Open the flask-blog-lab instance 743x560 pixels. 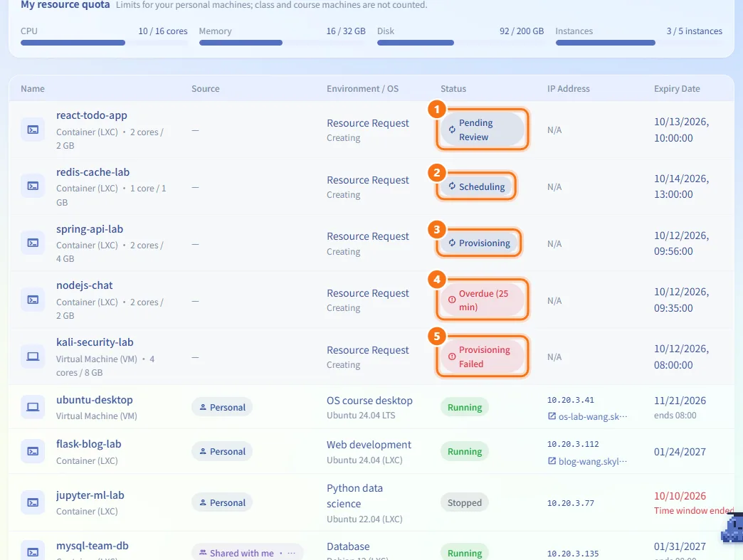[x=89, y=444]
